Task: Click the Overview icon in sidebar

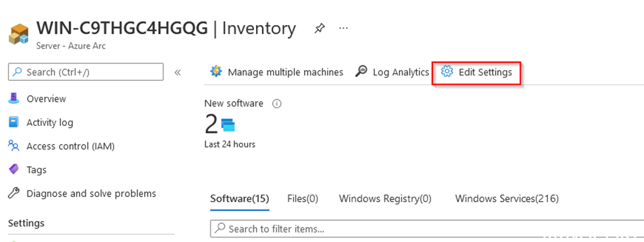Action: pyautogui.click(x=14, y=99)
